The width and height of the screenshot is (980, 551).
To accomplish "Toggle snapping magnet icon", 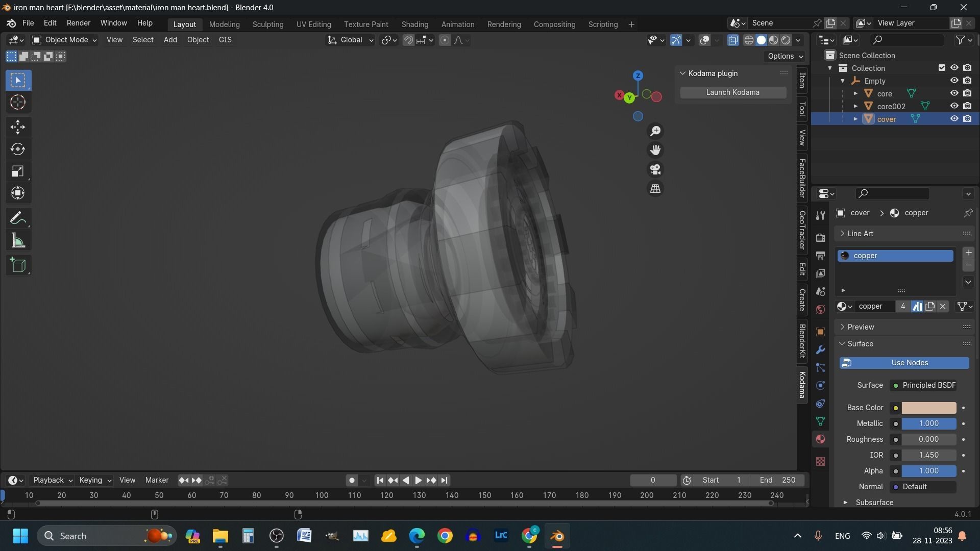I will [408, 40].
